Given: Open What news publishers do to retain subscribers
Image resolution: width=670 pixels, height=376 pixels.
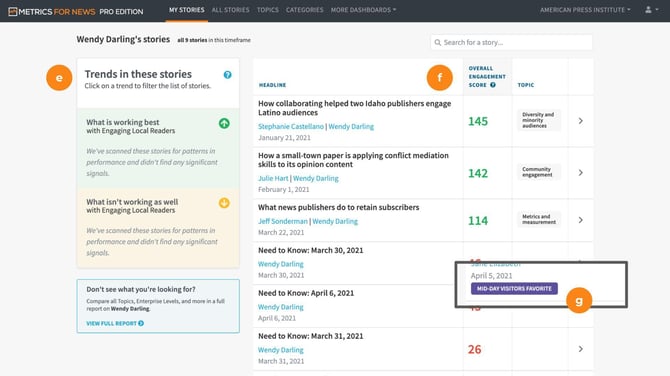Looking at the screenshot, I should tap(338, 207).
